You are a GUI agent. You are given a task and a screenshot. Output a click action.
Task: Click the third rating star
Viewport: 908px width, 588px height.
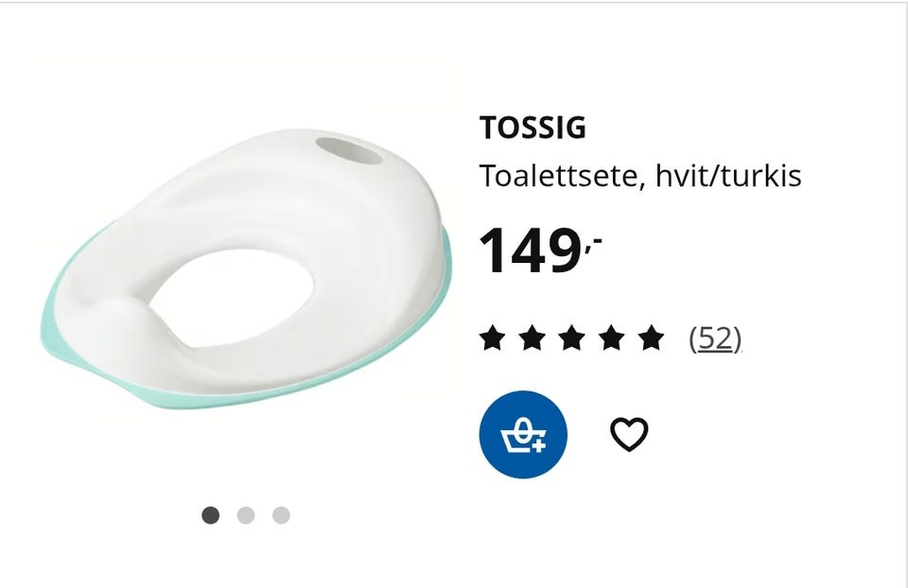pos(572,337)
